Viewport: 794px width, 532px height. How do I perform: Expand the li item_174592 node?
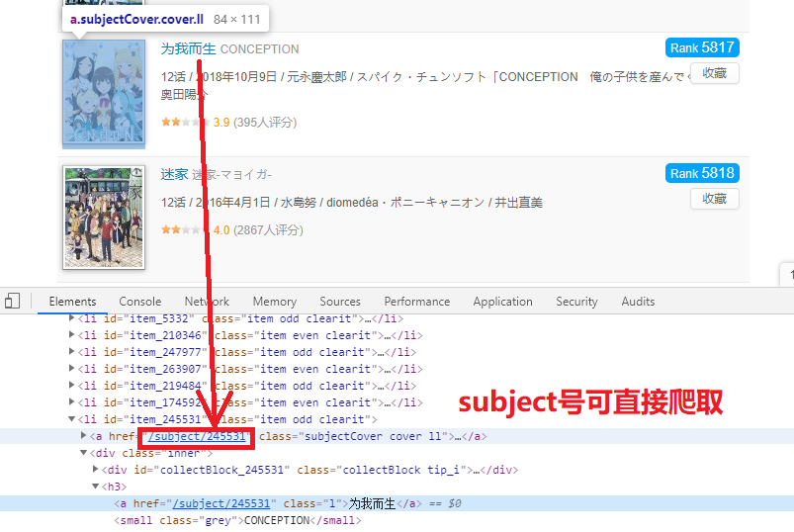[x=72, y=401]
